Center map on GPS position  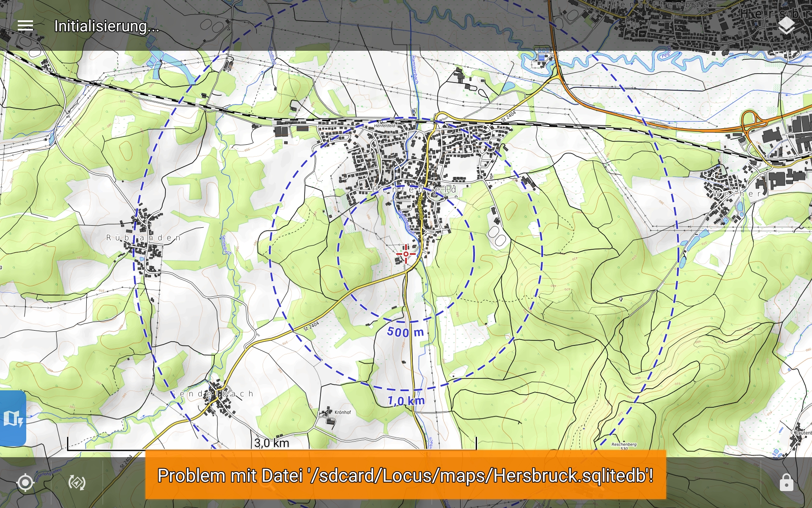25,483
